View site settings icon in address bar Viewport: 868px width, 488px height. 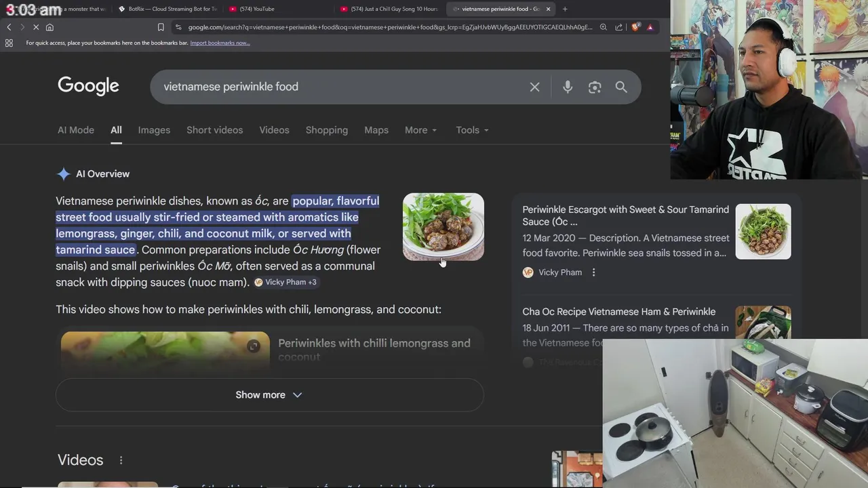[x=178, y=27]
